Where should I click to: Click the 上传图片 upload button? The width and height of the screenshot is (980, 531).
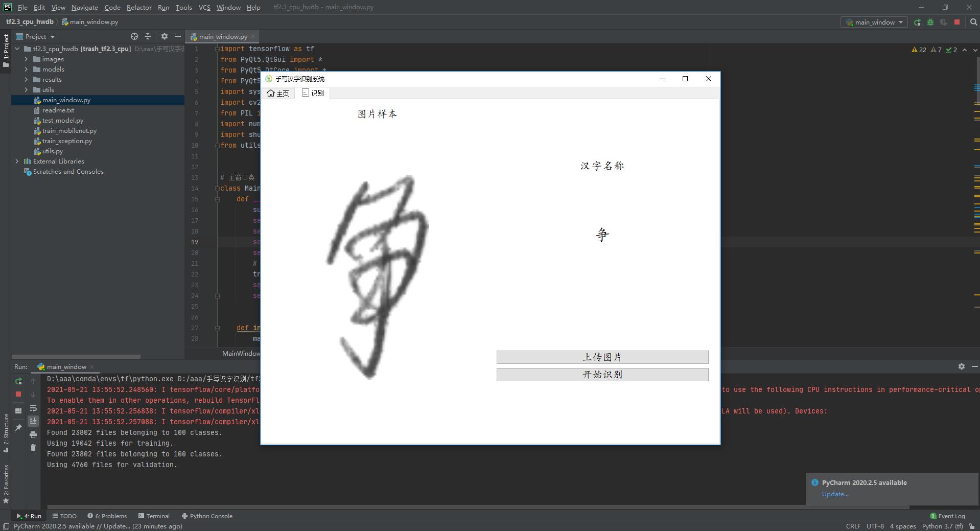[x=602, y=357]
